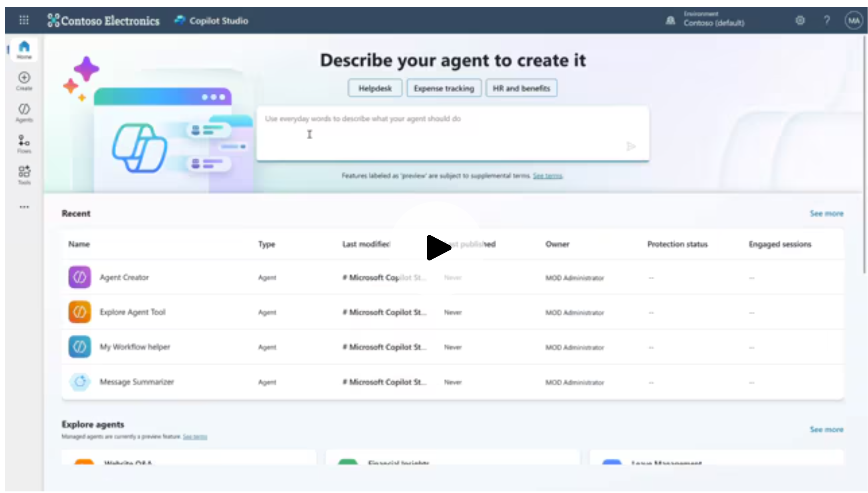The height and width of the screenshot is (493, 868).
Task: Open the My Workflow helper agent
Action: coord(135,347)
